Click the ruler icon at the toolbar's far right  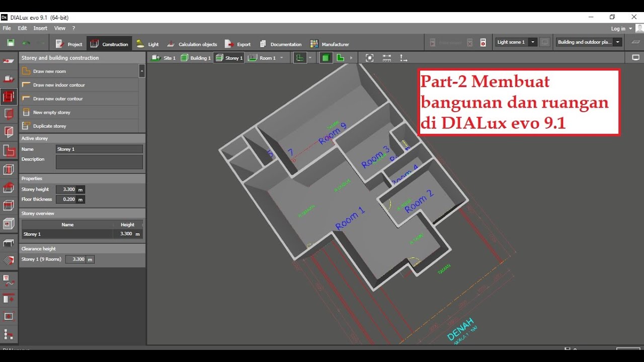tap(635, 42)
